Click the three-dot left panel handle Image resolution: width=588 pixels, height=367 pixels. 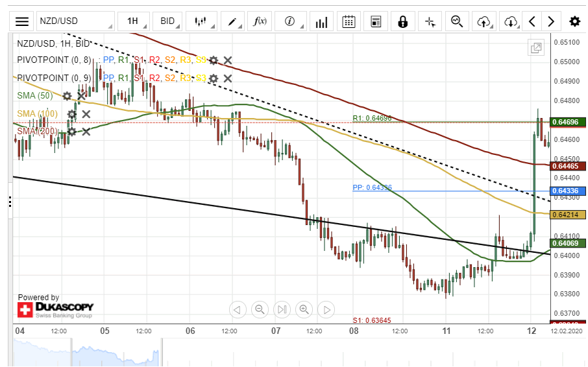coord(10,202)
